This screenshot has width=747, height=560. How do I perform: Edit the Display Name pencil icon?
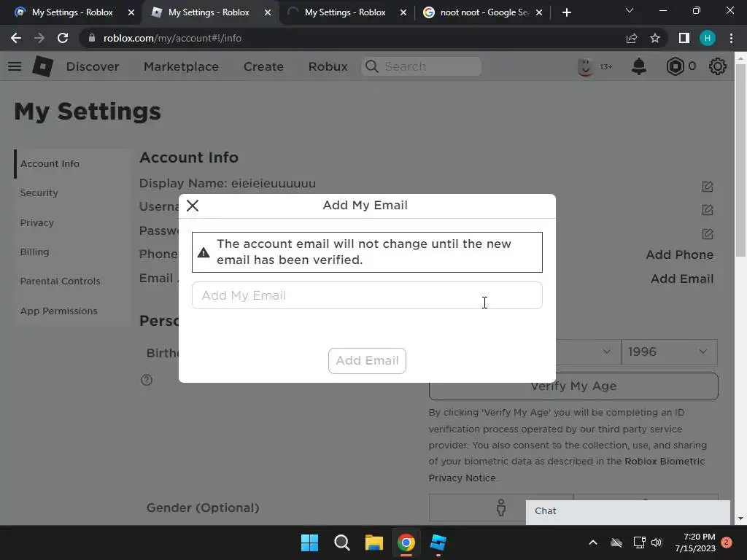708,187
